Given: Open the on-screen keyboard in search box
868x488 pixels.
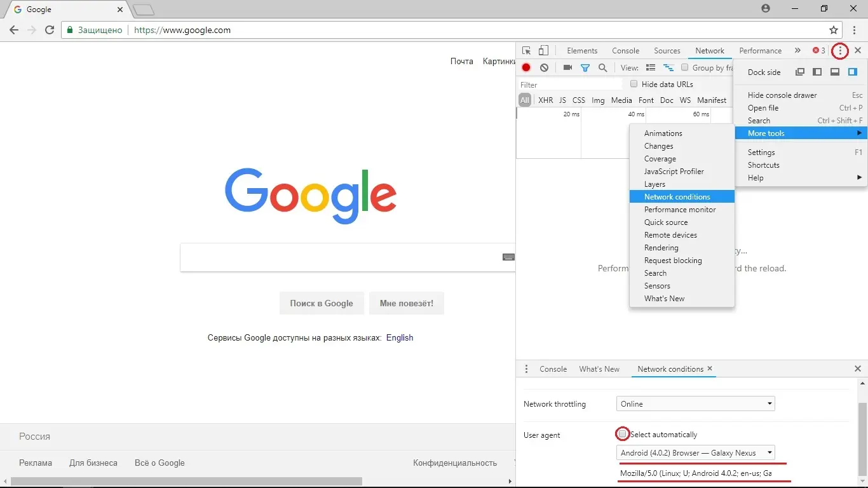Looking at the screenshot, I should [x=508, y=257].
